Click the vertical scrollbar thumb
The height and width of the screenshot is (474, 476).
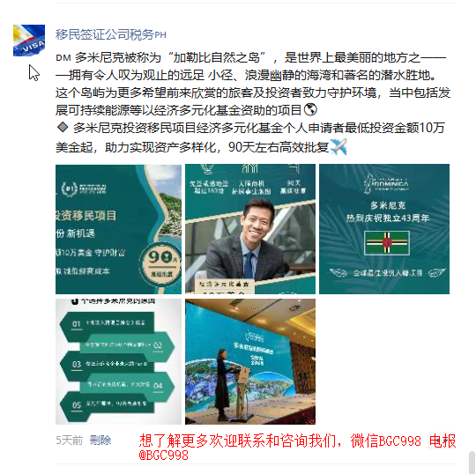(x=472, y=463)
